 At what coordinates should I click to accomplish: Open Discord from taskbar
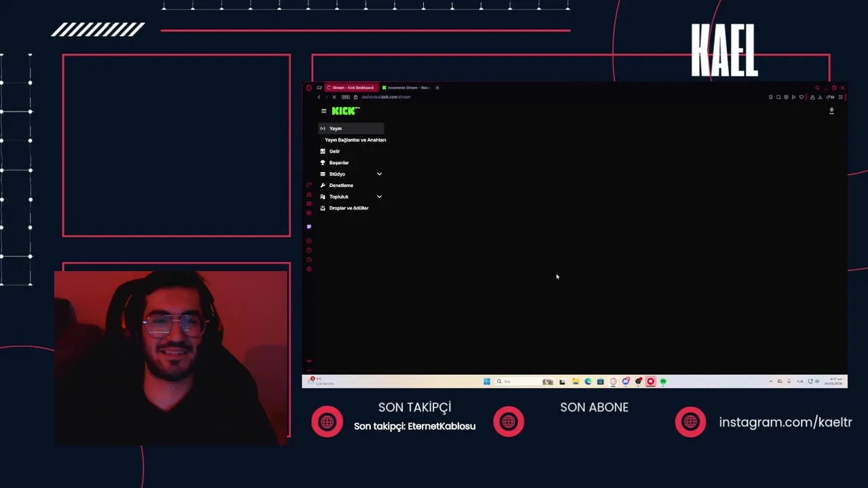tap(626, 382)
